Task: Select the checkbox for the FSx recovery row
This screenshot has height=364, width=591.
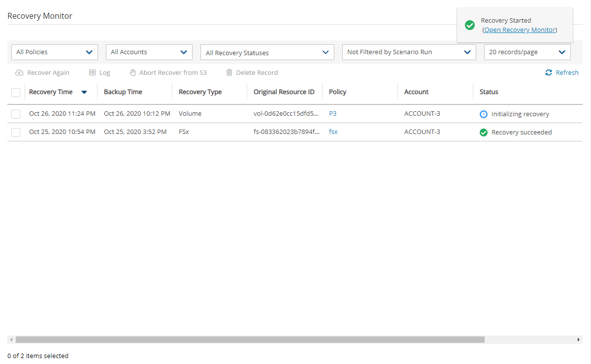Action: point(16,132)
